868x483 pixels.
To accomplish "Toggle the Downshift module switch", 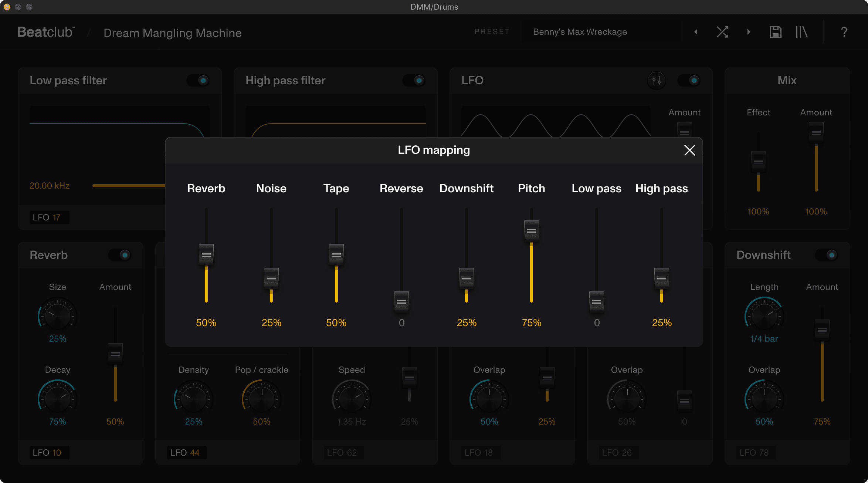I will pos(827,255).
